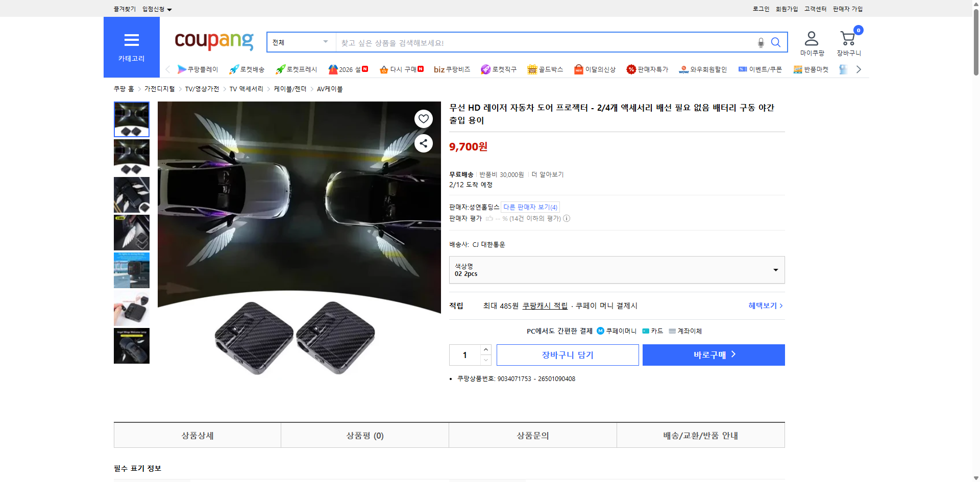Click the 바로구매 purchase button
980x482 pixels.
[x=713, y=354]
